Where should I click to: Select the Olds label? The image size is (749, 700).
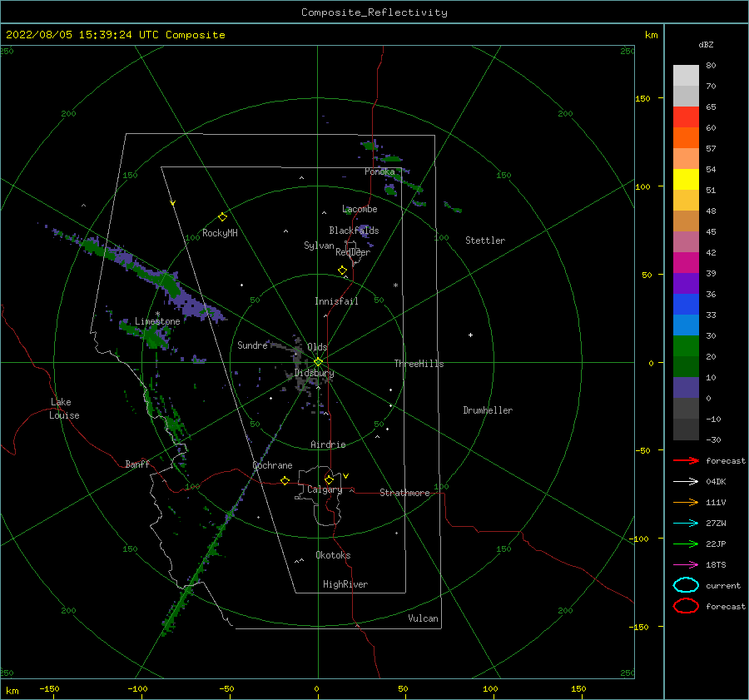(x=317, y=347)
